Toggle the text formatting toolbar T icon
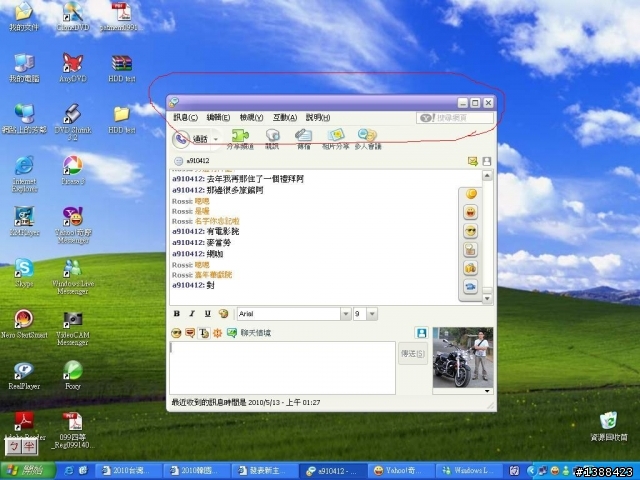Image resolution: width=640 pixels, height=480 pixels. 203,333
